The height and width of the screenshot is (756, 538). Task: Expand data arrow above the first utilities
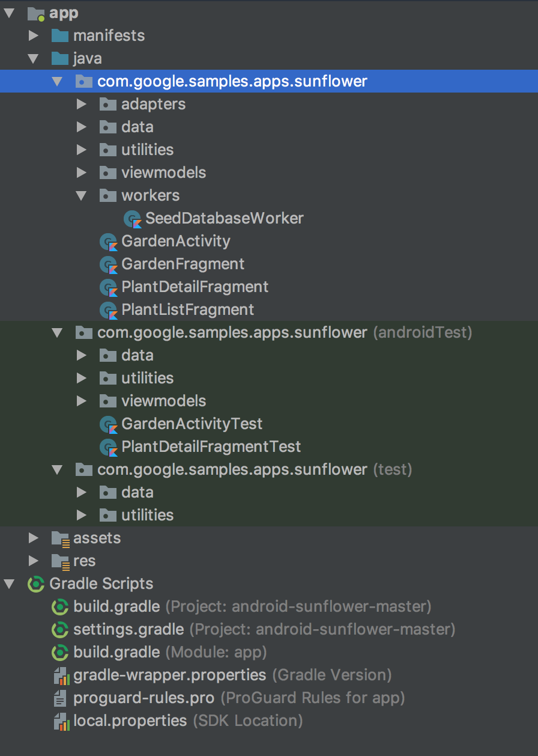[82, 127]
